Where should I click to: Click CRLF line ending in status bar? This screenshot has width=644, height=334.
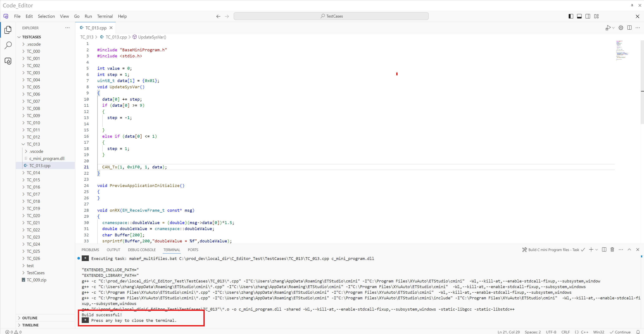click(x=565, y=332)
